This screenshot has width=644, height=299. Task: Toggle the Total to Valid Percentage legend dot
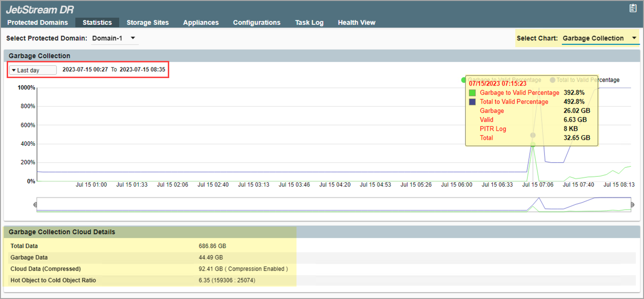[552, 80]
